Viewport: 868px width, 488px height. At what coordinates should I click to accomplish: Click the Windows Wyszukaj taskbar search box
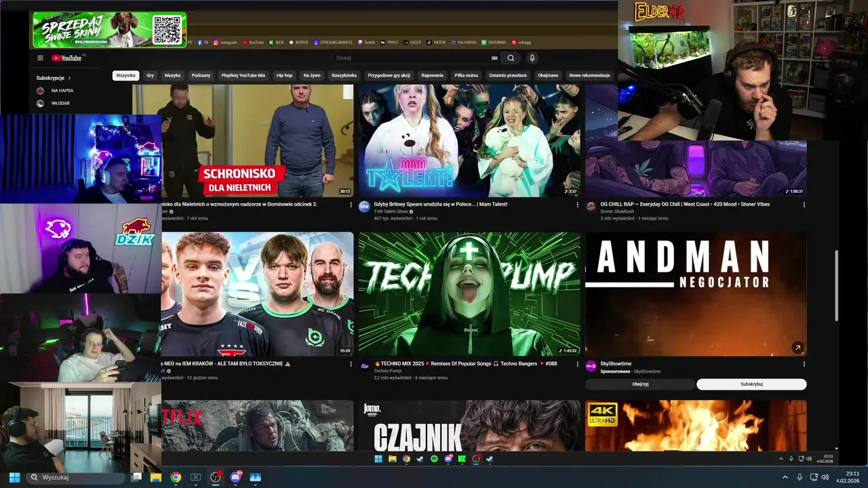pos(76,477)
